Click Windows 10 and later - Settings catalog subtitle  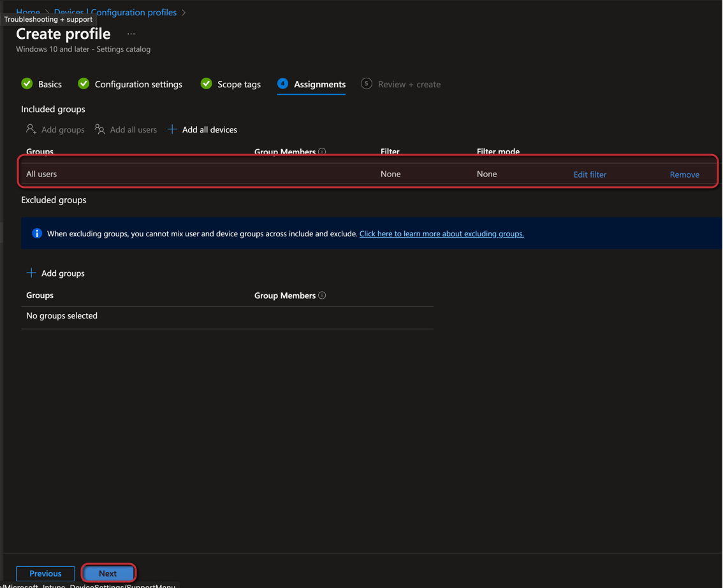[83, 49]
